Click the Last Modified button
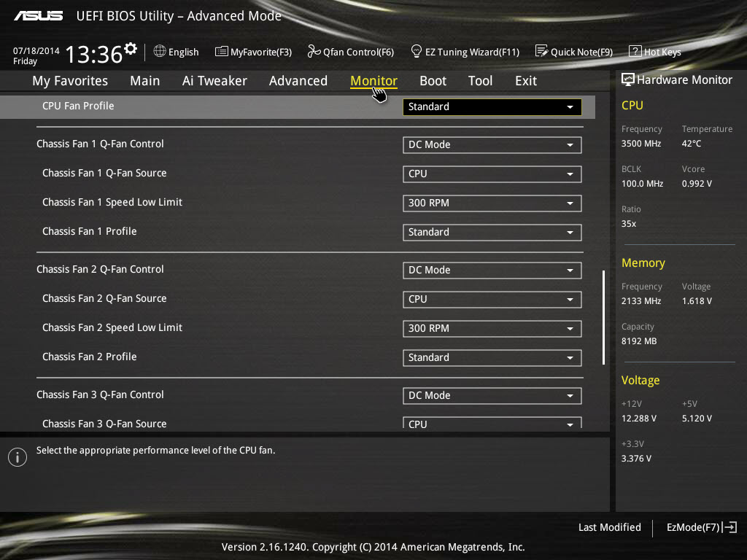 610,527
